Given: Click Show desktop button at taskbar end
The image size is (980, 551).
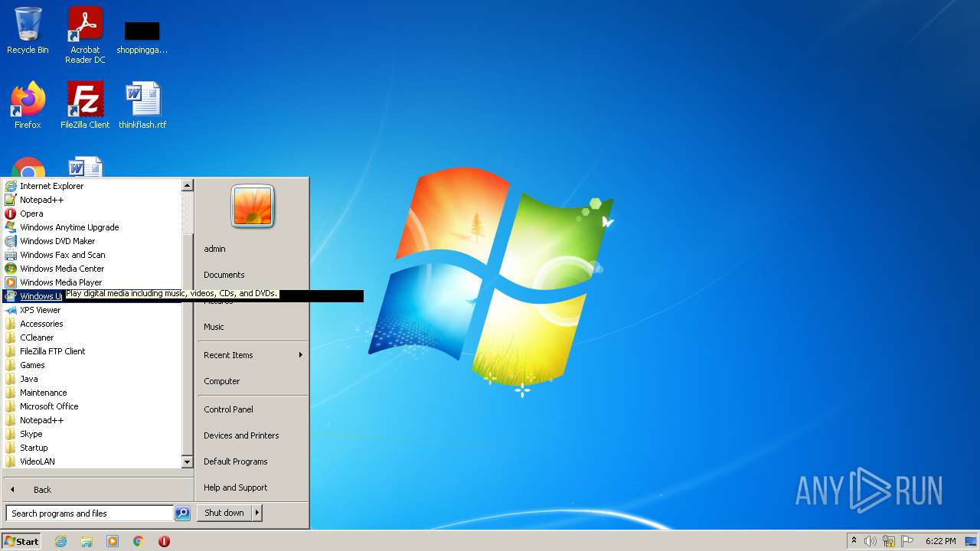Looking at the screenshot, I should point(972,541).
